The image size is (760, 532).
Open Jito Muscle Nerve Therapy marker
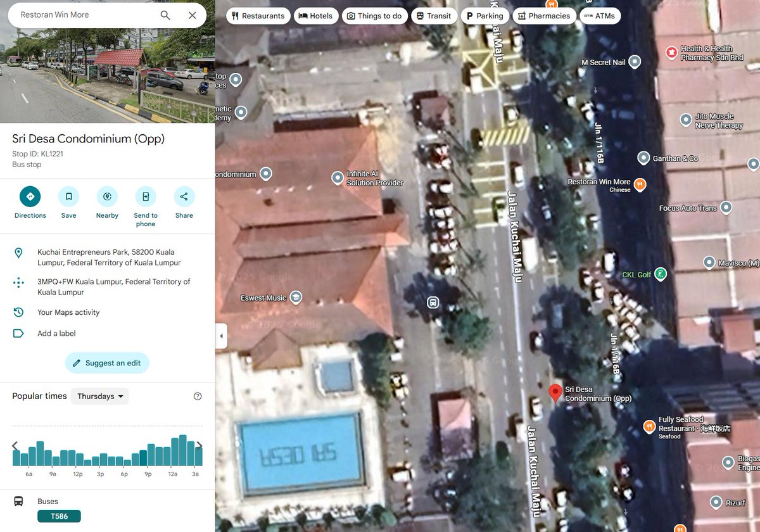[686, 120]
